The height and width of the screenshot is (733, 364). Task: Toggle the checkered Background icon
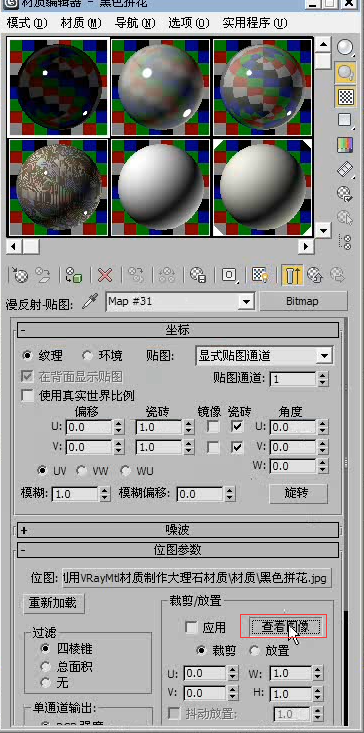[345, 97]
